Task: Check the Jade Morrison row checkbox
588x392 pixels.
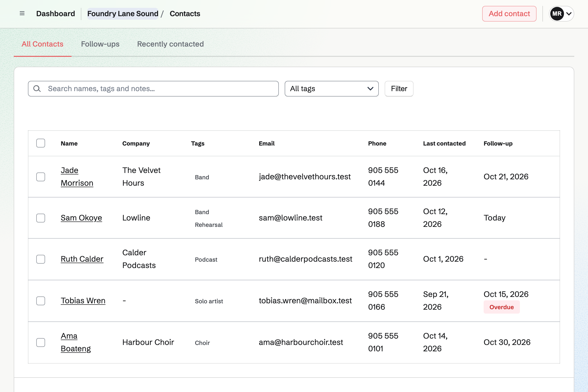Action: (40, 177)
